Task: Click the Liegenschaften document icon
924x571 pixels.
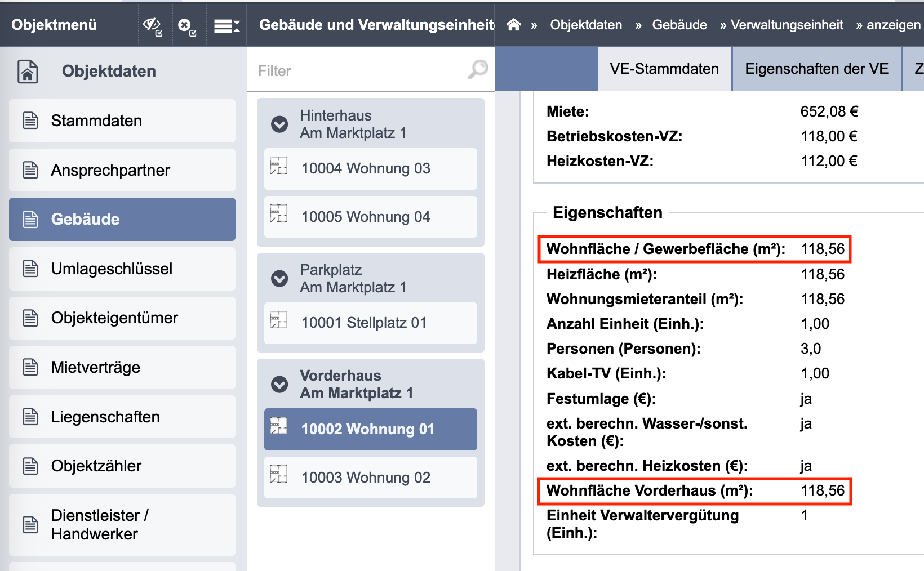Action: pos(30,417)
